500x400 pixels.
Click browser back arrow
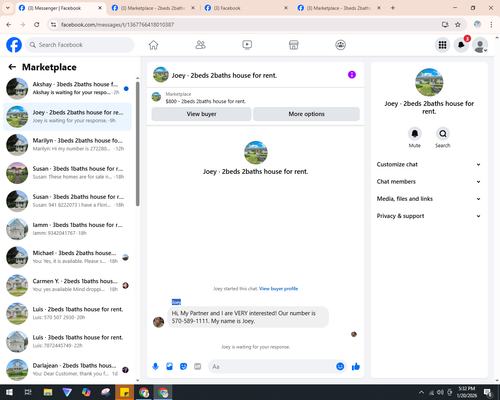(9, 25)
